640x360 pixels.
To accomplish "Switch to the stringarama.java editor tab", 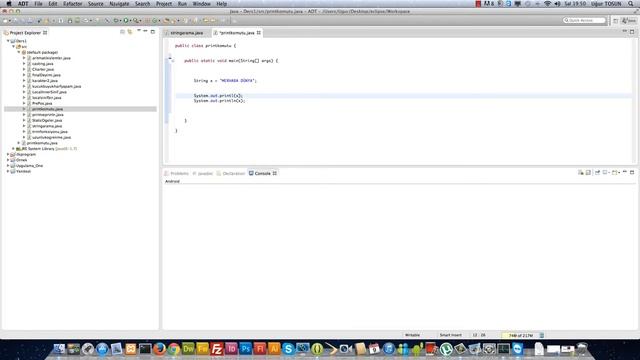I will pyautogui.click(x=186, y=33).
